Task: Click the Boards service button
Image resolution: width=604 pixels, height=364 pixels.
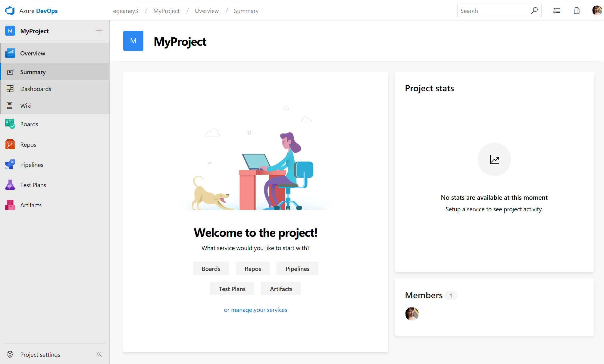Action: tap(211, 268)
